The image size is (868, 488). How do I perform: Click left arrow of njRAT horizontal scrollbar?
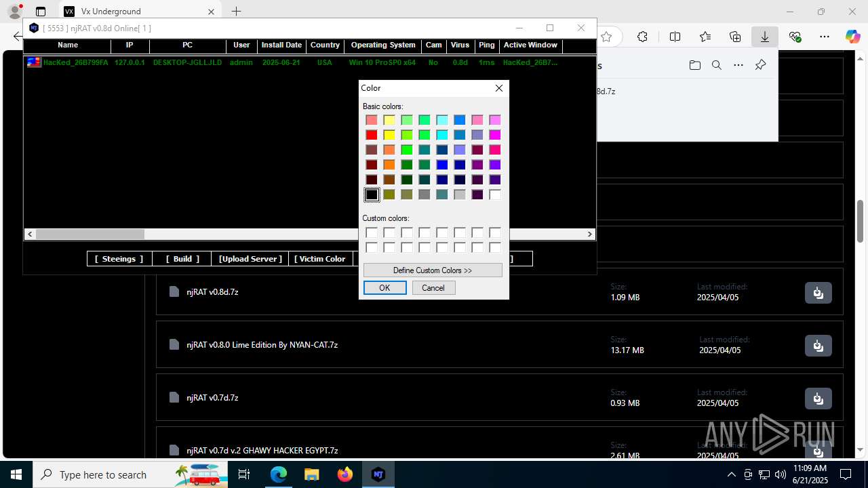click(30, 234)
